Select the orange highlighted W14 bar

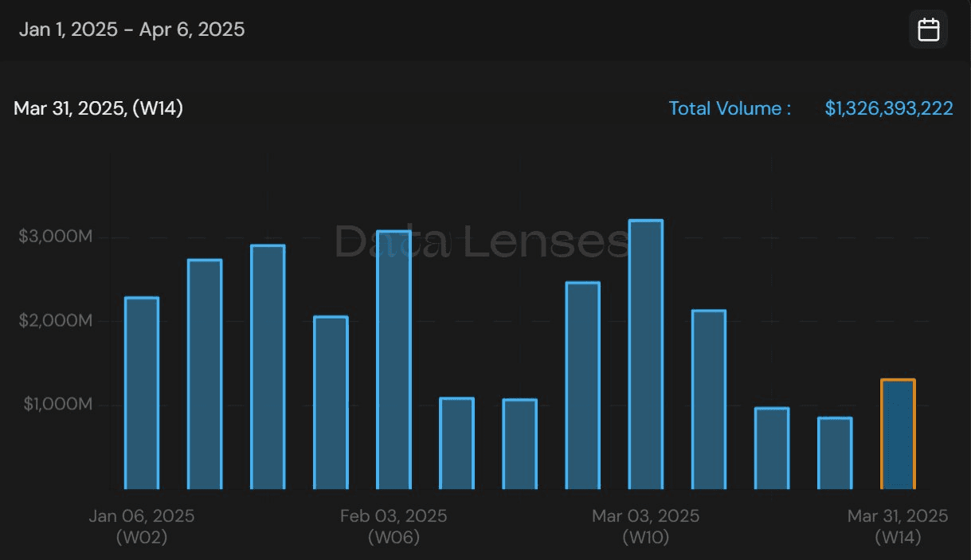(898, 434)
